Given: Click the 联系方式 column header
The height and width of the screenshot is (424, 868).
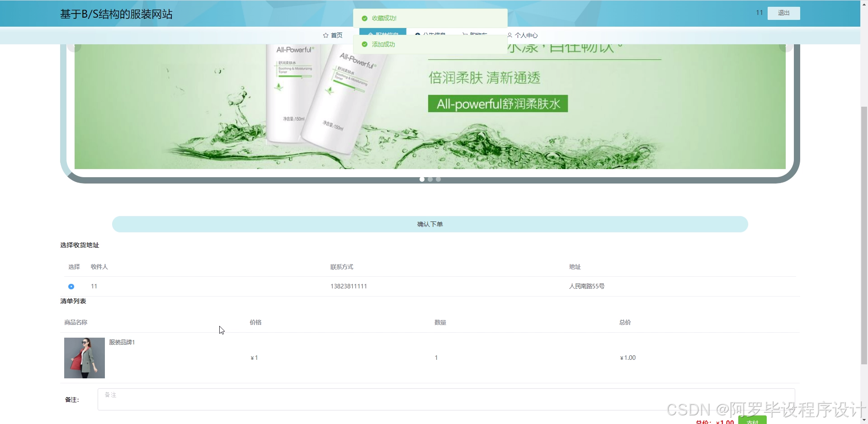Looking at the screenshot, I should pyautogui.click(x=342, y=267).
